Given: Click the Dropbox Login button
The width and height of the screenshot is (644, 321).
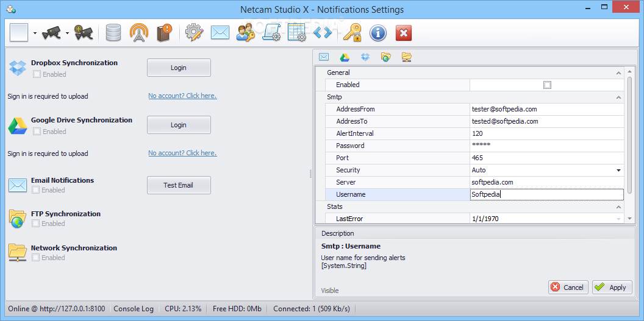Looking at the screenshot, I should click(179, 68).
